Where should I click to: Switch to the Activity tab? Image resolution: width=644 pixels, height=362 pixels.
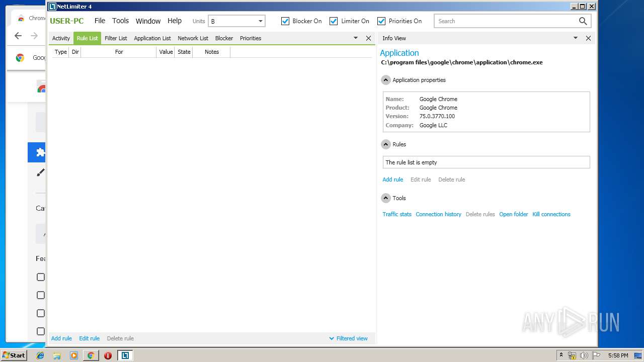tap(61, 38)
